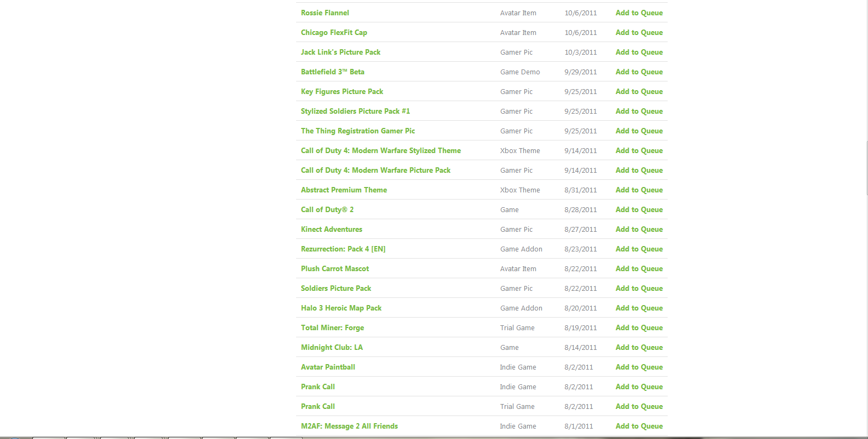Open Prank Call Trial Game link
Viewport: 868px width, 439px height.
click(318, 406)
